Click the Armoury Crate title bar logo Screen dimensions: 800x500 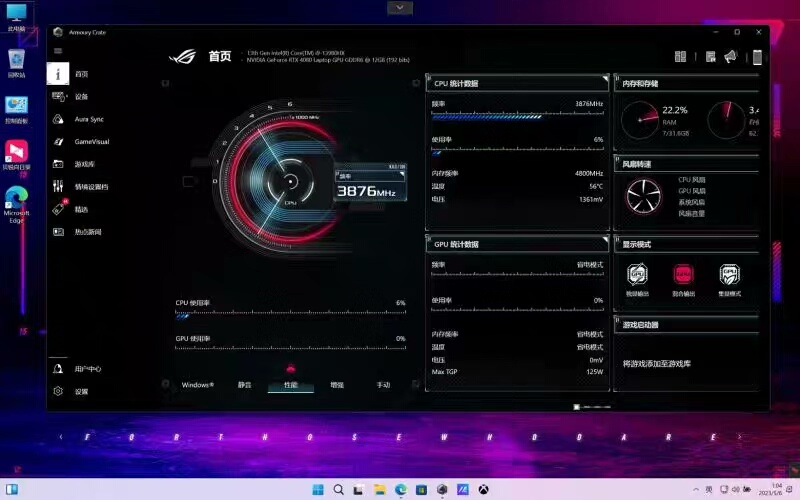click(x=58, y=32)
